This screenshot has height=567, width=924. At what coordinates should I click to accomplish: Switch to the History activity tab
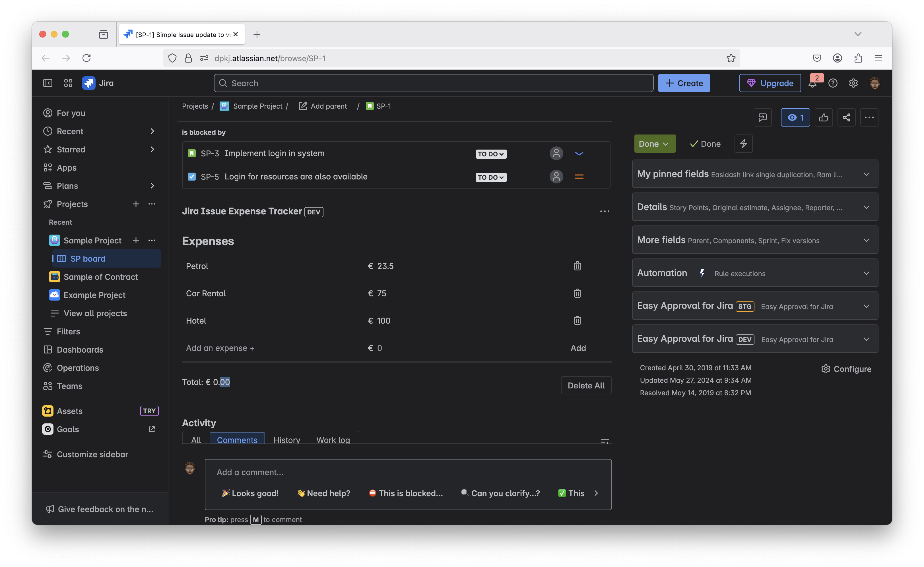click(286, 440)
